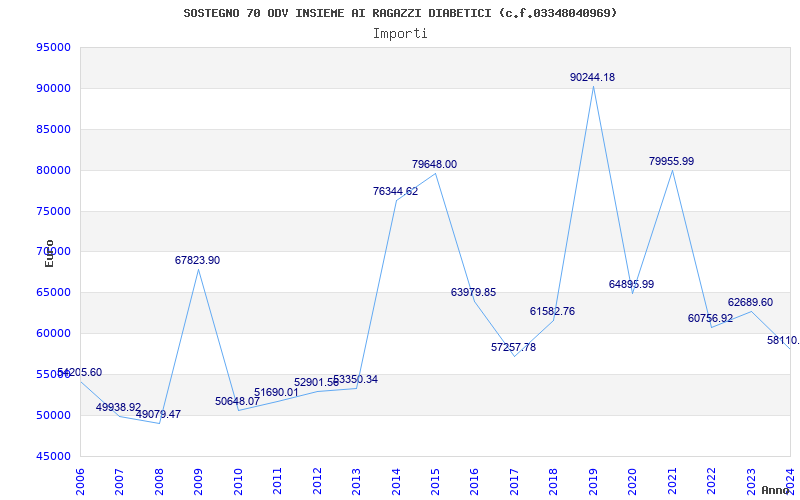This screenshot has height=500, width=800.
Task: Click the 75000 y-axis tick label
Action: [53, 211]
